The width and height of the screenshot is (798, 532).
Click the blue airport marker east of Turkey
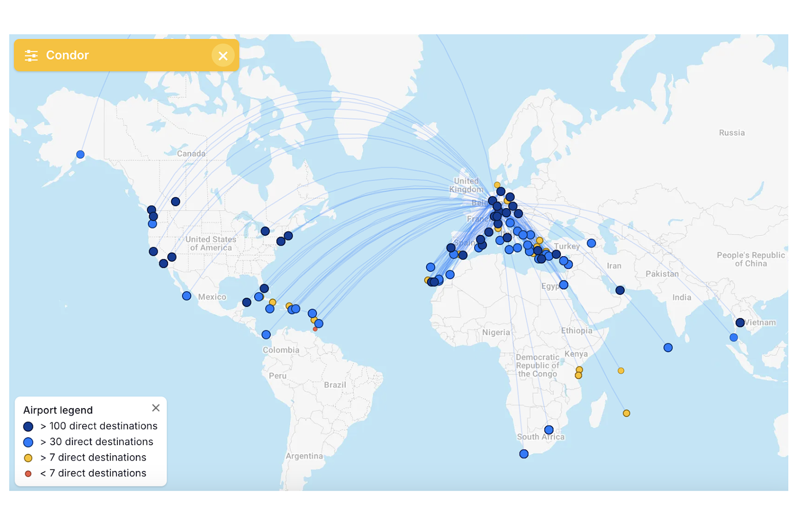tap(591, 244)
